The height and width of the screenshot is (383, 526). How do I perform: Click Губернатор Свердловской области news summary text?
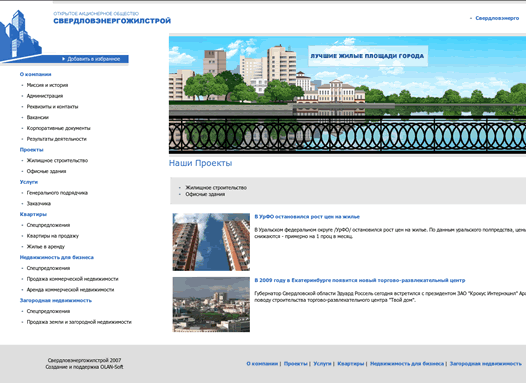(x=390, y=296)
